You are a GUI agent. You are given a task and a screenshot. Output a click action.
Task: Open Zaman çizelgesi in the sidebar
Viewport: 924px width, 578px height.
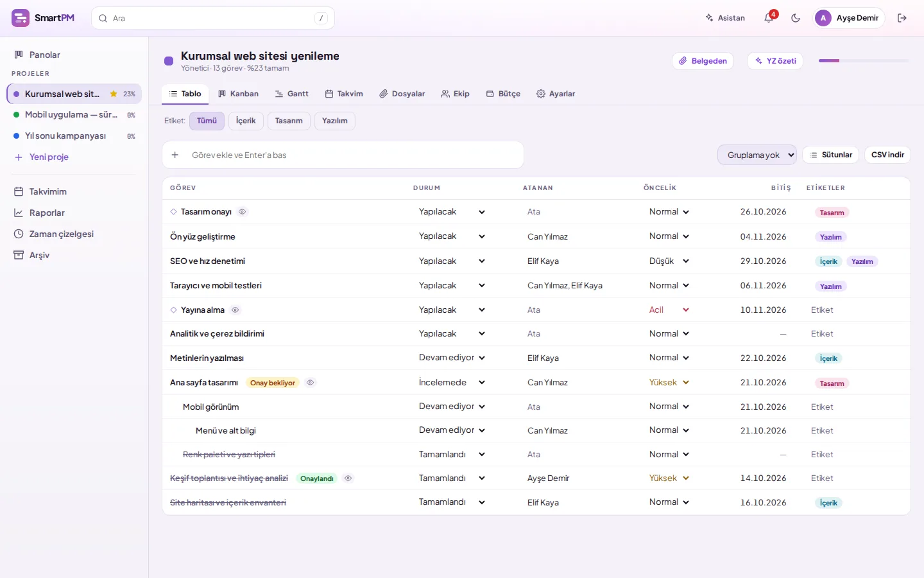click(74, 234)
